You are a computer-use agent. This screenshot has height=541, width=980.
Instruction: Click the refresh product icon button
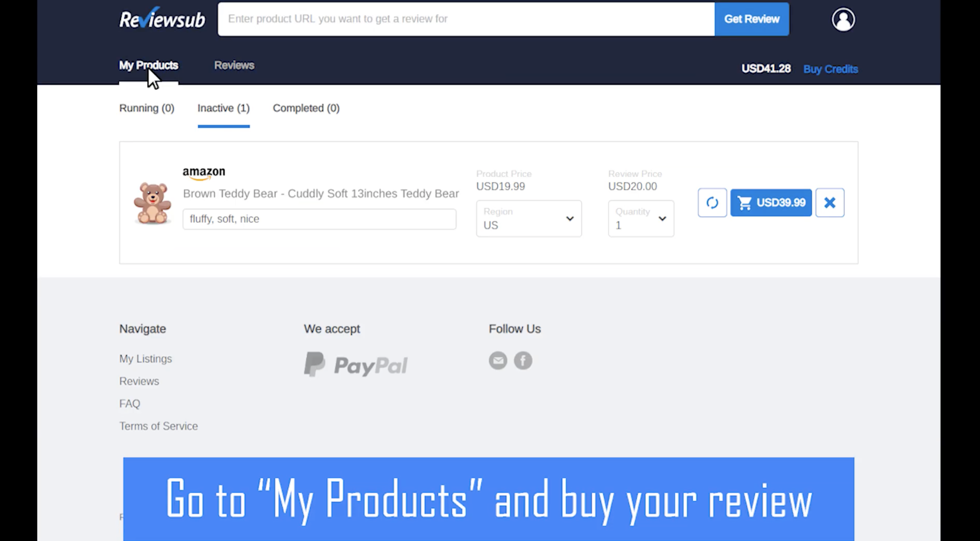712,203
